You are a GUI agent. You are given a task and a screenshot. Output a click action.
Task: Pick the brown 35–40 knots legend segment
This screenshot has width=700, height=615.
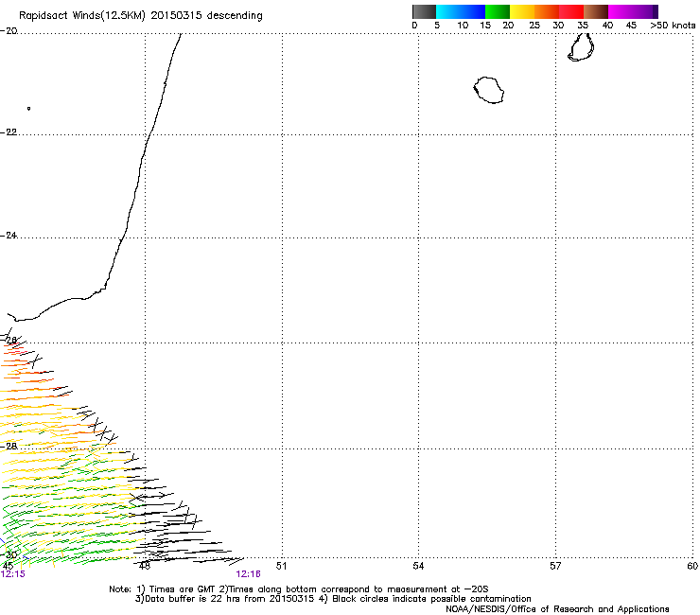click(x=596, y=11)
